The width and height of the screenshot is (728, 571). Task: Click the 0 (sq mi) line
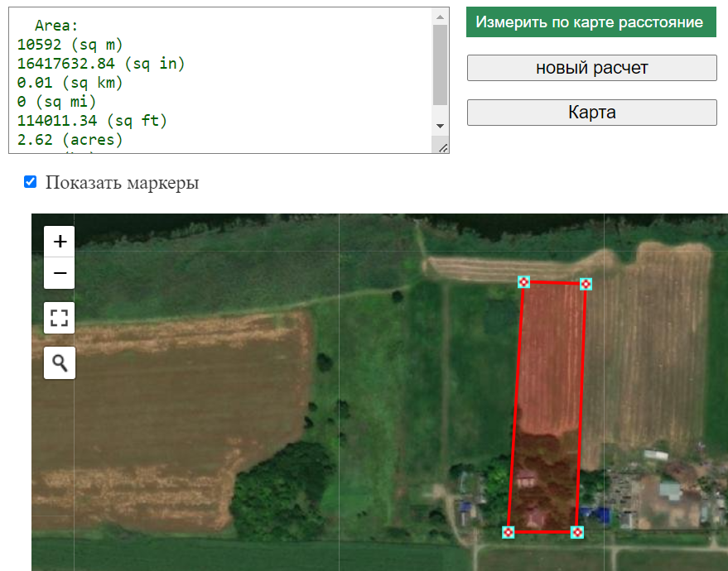point(56,102)
